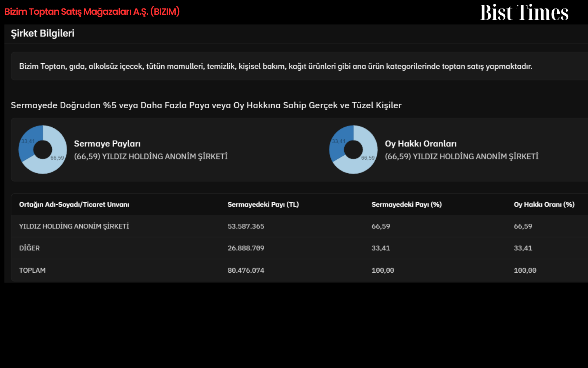Sort by Oy Hakkı Oranı (%) column header
The image size is (588, 368).
coord(544,204)
